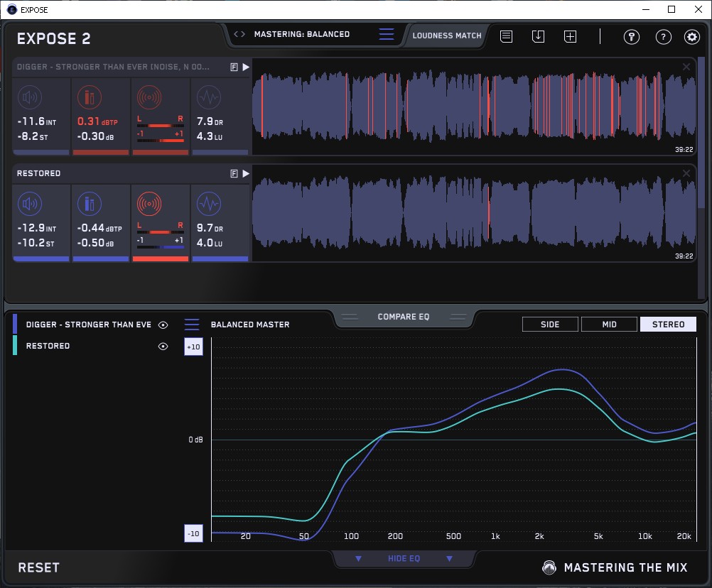Click the Digger blue color swatch in EQ legend
712x588 pixels.
point(15,324)
